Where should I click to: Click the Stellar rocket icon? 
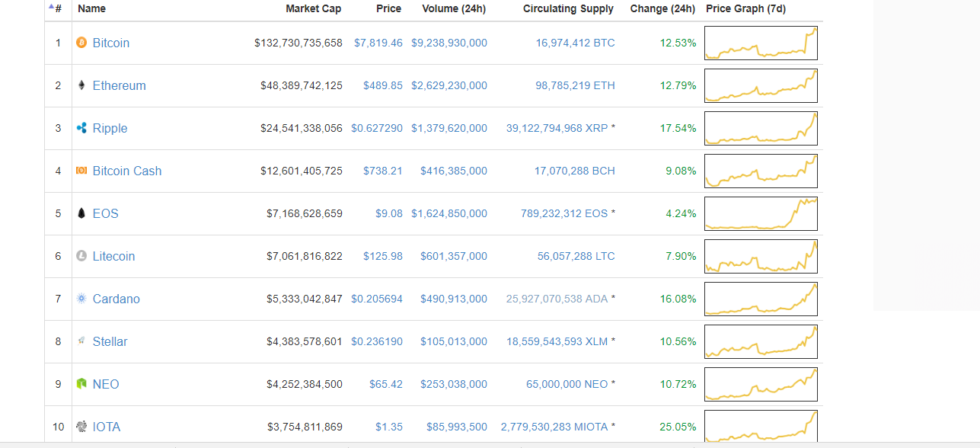click(x=81, y=341)
